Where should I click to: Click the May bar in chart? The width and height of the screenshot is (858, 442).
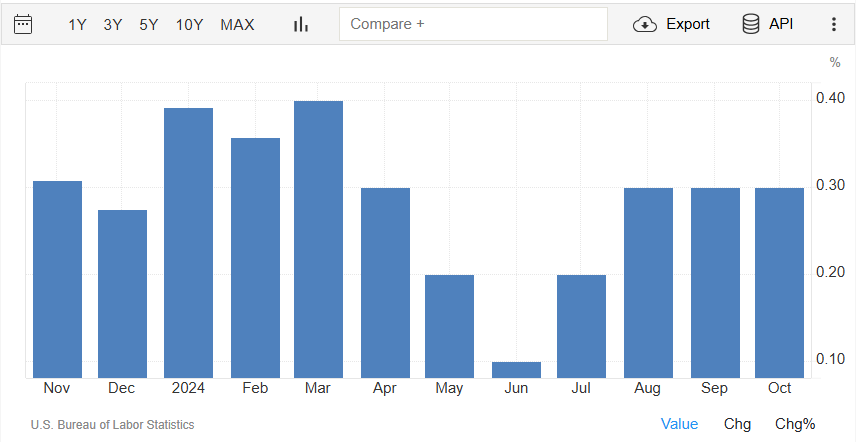click(x=449, y=327)
